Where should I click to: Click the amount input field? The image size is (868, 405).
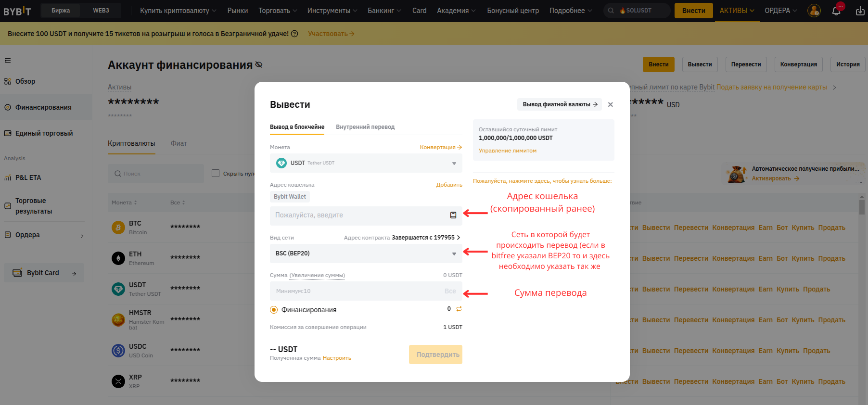click(x=366, y=291)
